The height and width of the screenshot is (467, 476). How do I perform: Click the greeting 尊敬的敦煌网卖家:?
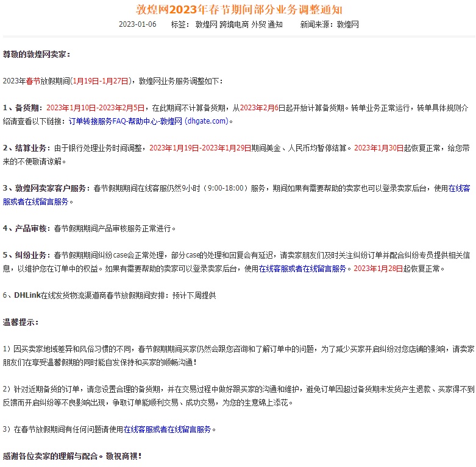37,54
